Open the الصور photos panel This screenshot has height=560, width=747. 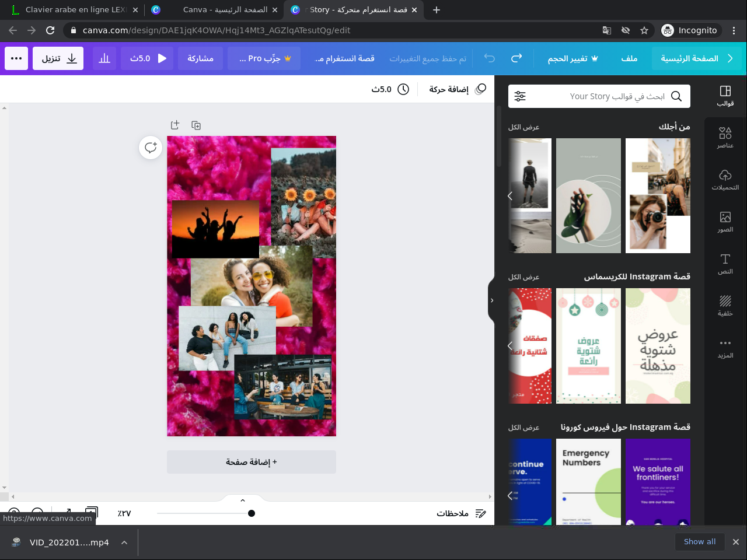tap(725, 222)
